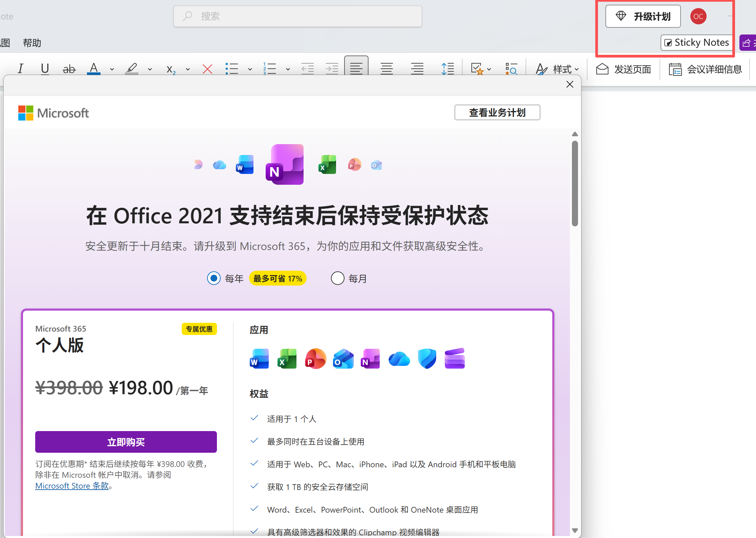Open the OC account avatar

click(698, 16)
